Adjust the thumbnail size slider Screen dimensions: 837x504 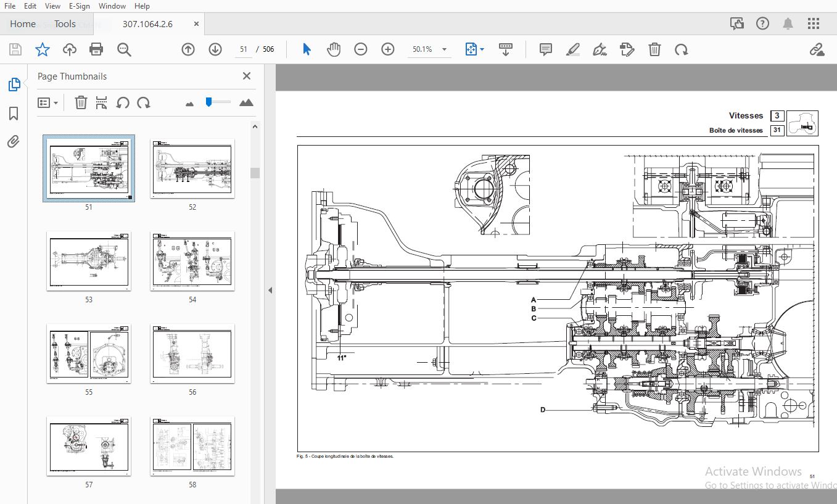(x=209, y=102)
